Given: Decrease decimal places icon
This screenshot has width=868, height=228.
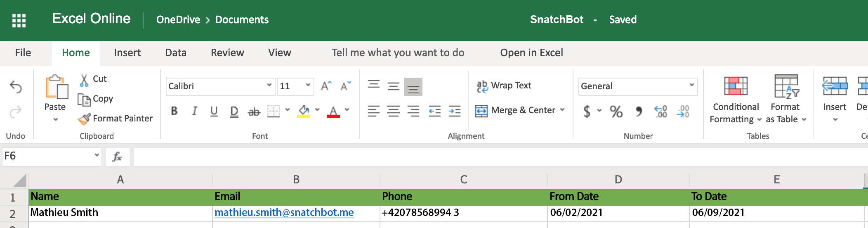Looking at the screenshot, I should 683,111.
